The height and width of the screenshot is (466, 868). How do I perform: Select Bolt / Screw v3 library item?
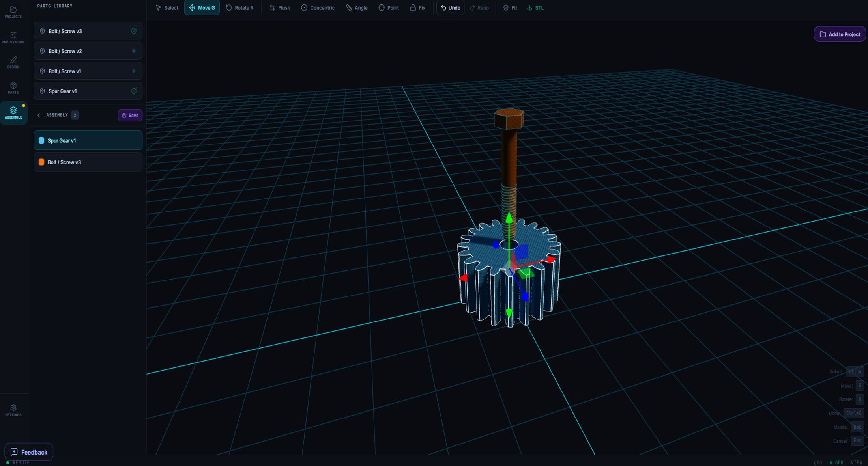coord(88,31)
